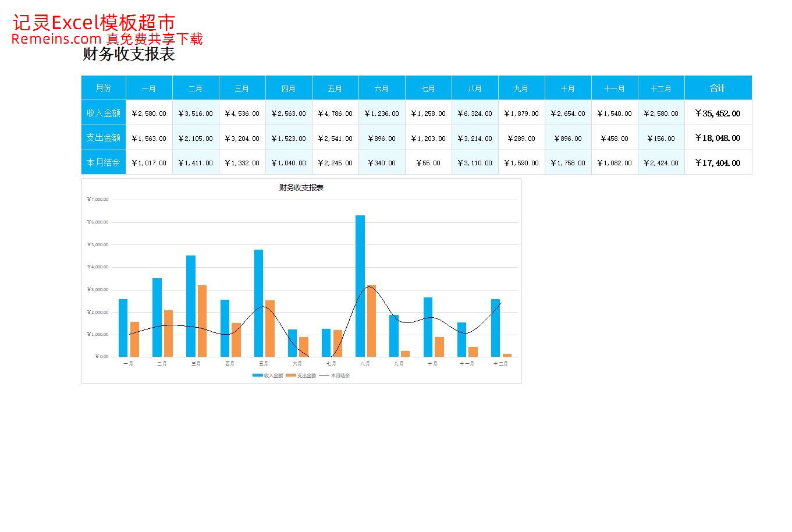The width and height of the screenshot is (792, 532).
Task: Click the 十二月 label on chart axis
Action: [x=500, y=364]
